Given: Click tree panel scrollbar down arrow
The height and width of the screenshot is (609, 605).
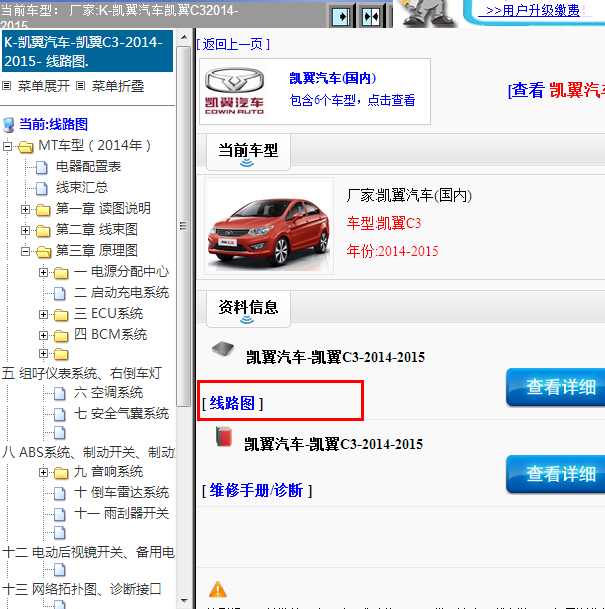Looking at the screenshot, I should [184, 601].
